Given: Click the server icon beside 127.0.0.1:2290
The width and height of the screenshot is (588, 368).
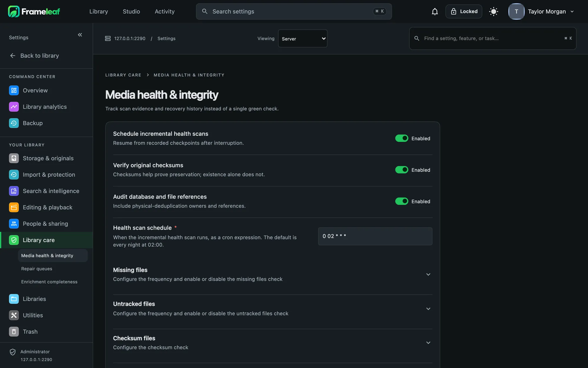Looking at the screenshot, I should (x=108, y=39).
